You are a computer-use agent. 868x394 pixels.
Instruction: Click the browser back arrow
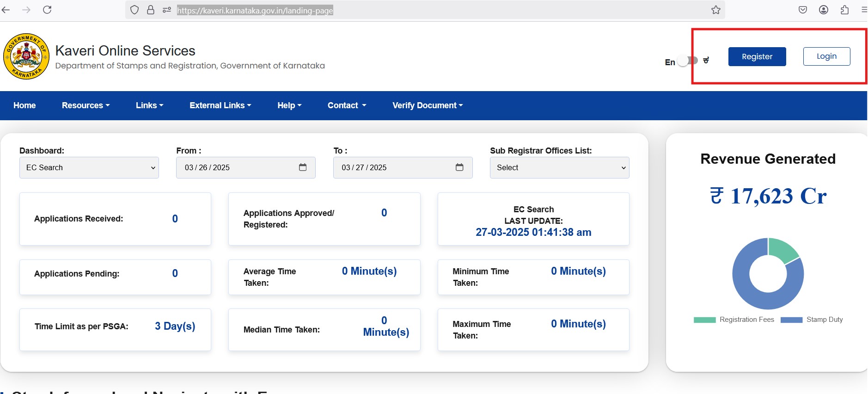[x=6, y=10]
